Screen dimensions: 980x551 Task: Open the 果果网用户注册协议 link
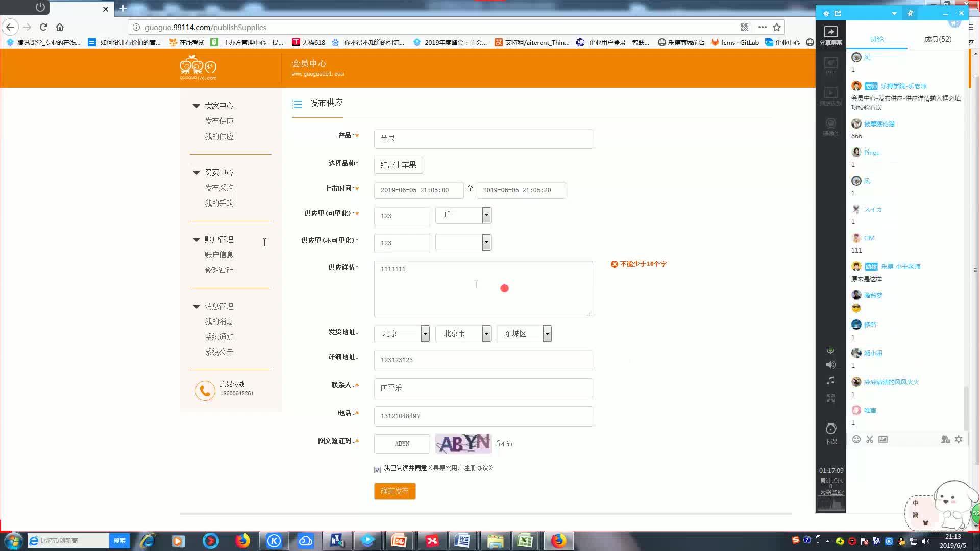460,468
